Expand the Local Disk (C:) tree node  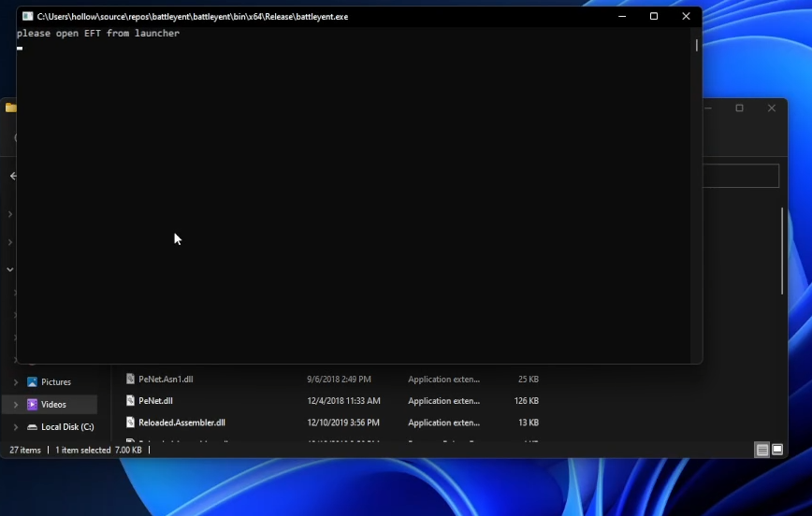[15, 427]
